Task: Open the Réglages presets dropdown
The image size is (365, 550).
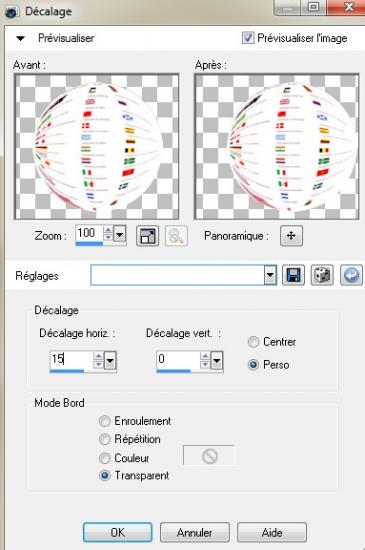Action: pos(270,275)
